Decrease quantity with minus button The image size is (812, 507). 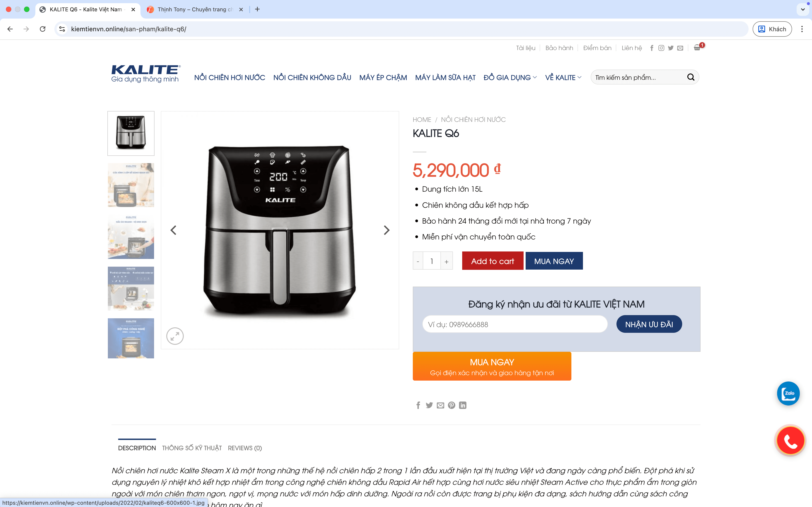pyautogui.click(x=418, y=261)
